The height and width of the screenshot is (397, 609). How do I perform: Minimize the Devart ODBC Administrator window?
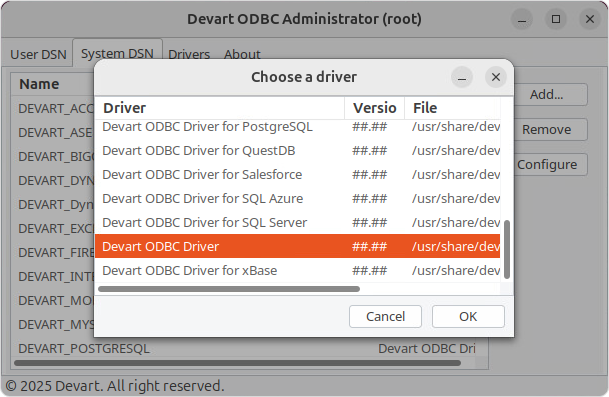[522, 19]
